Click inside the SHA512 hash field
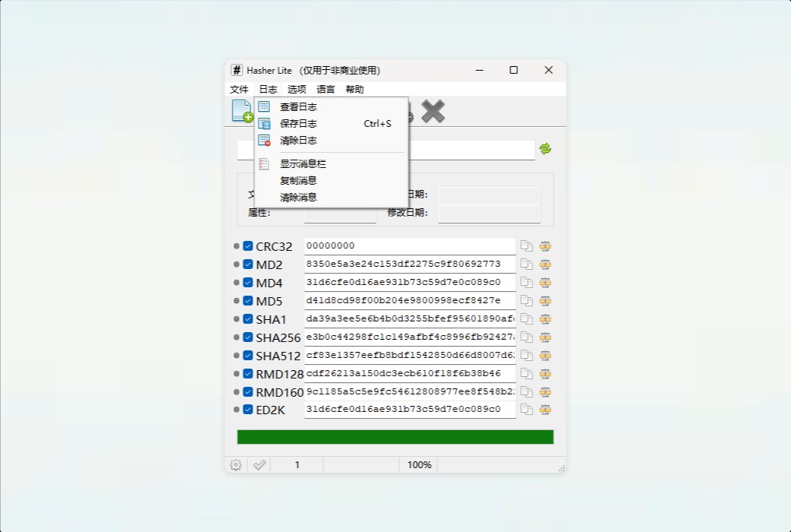 409,355
